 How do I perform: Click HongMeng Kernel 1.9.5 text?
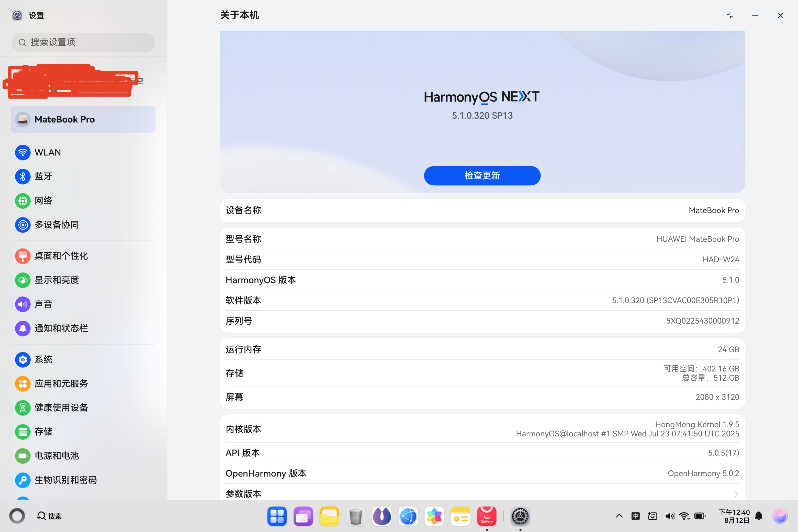pyautogui.click(x=697, y=424)
